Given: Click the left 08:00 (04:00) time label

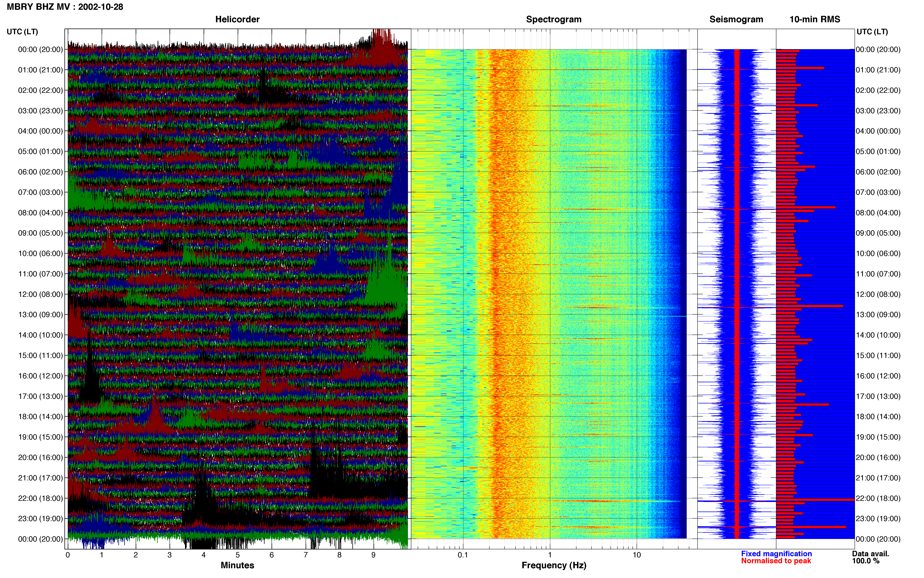Looking at the screenshot, I should [41, 212].
